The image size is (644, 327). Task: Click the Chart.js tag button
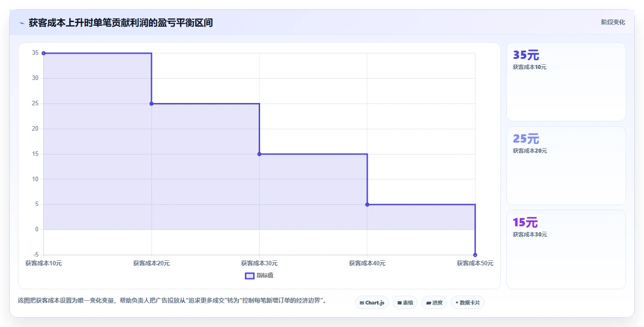click(x=372, y=303)
